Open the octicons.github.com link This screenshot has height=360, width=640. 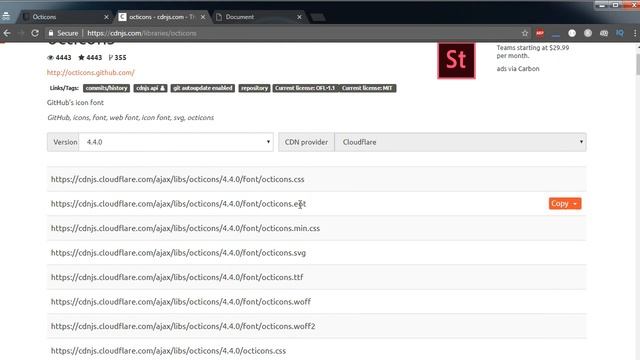click(x=91, y=72)
